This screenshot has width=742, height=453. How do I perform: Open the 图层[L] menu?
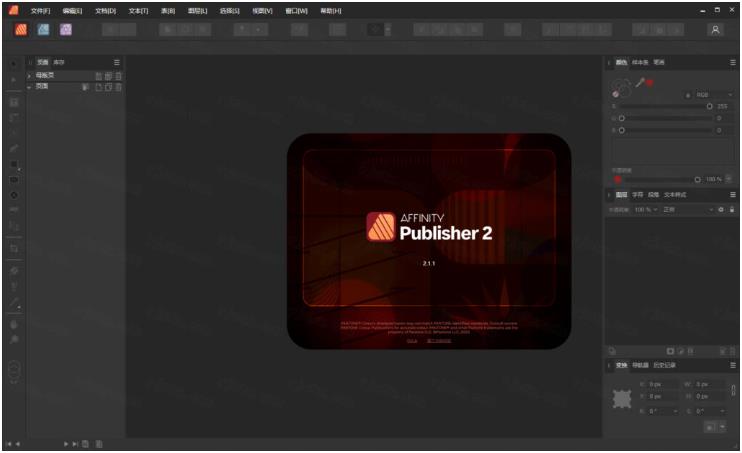pyautogui.click(x=197, y=10)
